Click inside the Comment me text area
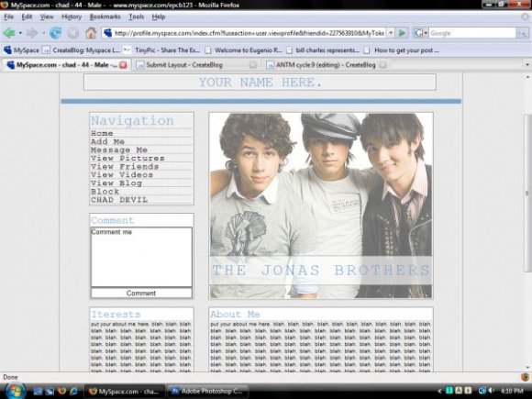Viewport: 532px width, 399px height. pyautogui.click(x=141, y=257)
